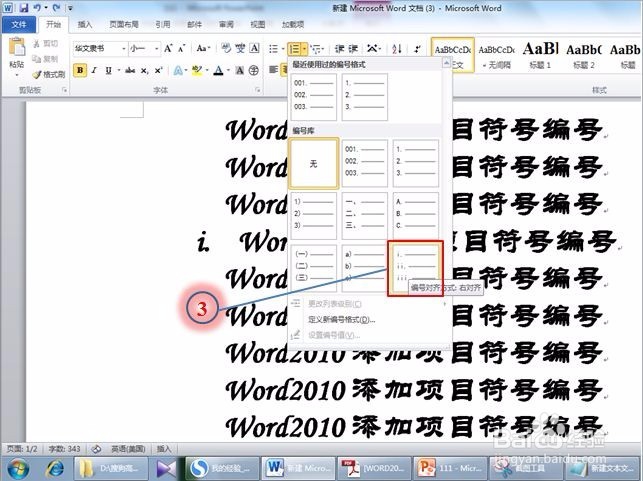Screen dimensions: 643x481
Task: Click the Chinese Layout icon
Action: 372,49
